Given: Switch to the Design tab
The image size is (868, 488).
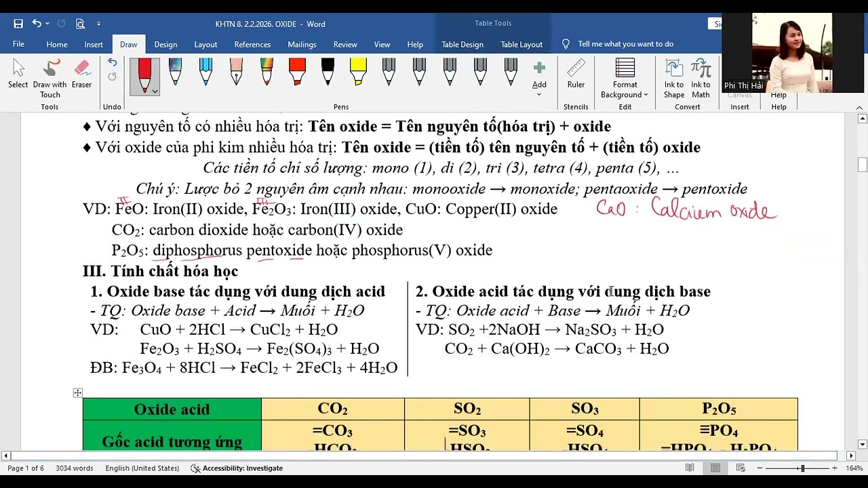Looking at the screenshot, I should (x=165, y=44).
